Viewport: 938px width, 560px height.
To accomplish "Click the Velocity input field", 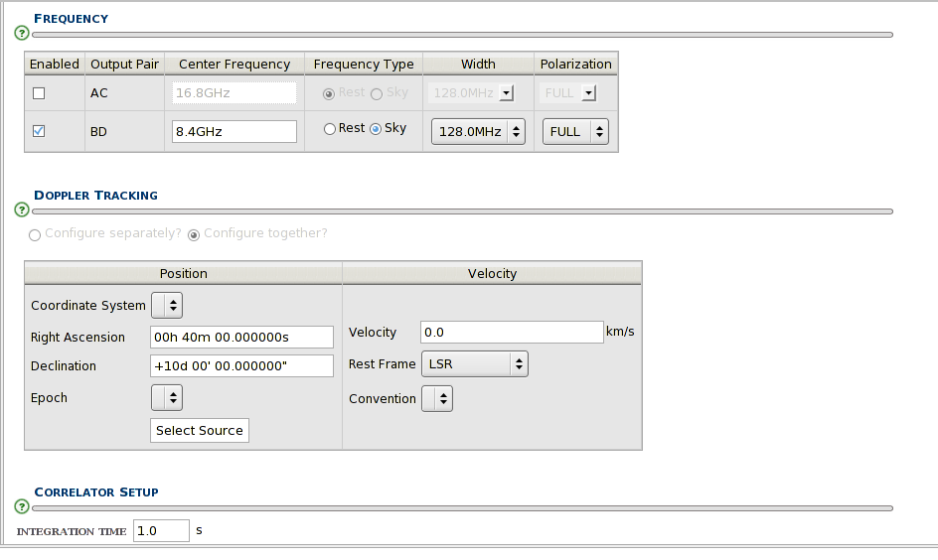I will [x=512, y=333].
